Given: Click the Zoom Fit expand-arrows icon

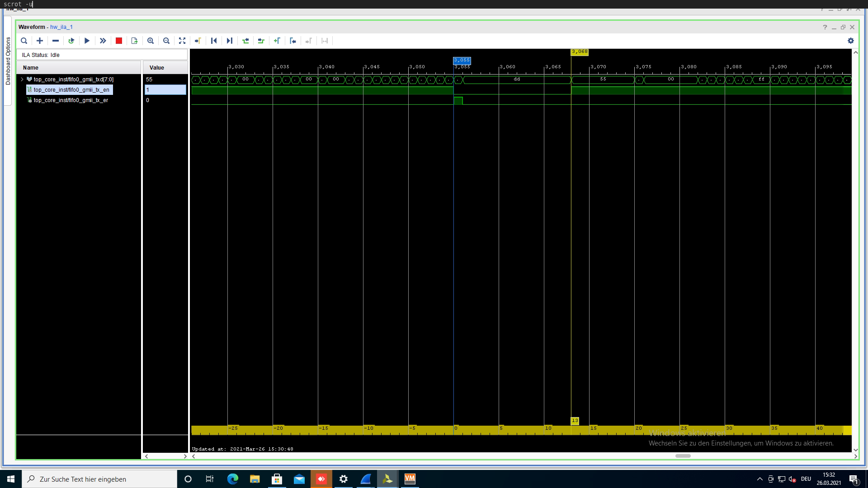Looking at the screenshot, I should pos(182,41).
